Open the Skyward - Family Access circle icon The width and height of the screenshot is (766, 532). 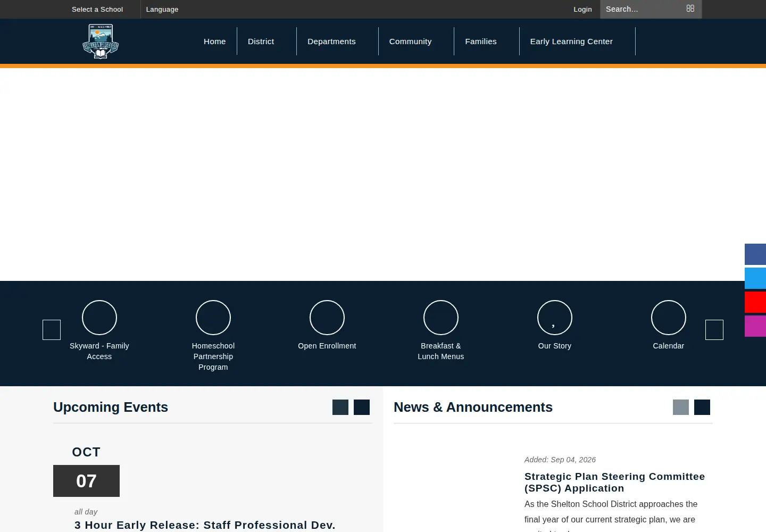[99, 318]
